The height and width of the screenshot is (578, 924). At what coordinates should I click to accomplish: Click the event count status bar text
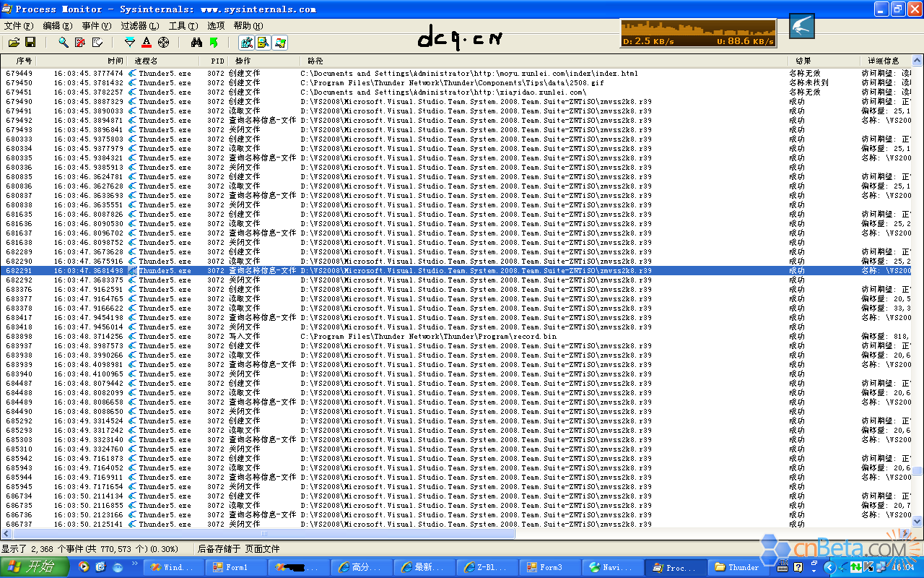point(90,549)
